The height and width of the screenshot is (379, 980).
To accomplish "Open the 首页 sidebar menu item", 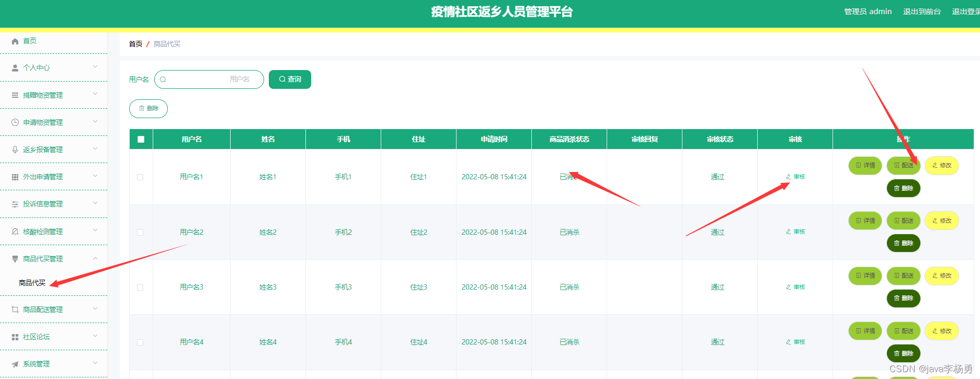I will point(53,41).
